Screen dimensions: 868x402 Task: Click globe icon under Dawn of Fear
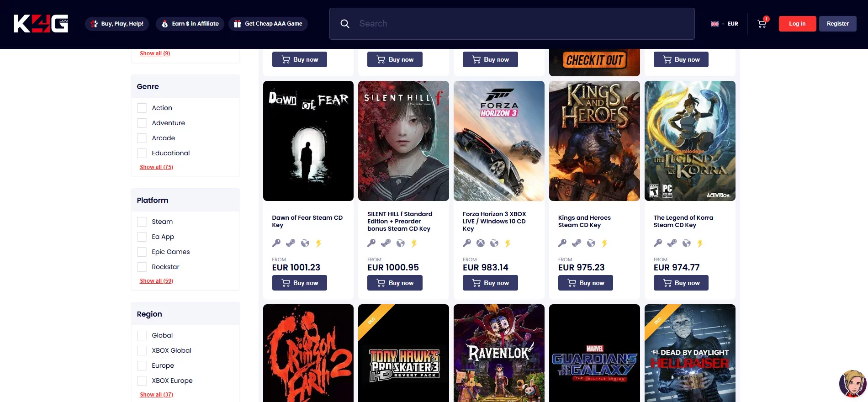point(305,243)
